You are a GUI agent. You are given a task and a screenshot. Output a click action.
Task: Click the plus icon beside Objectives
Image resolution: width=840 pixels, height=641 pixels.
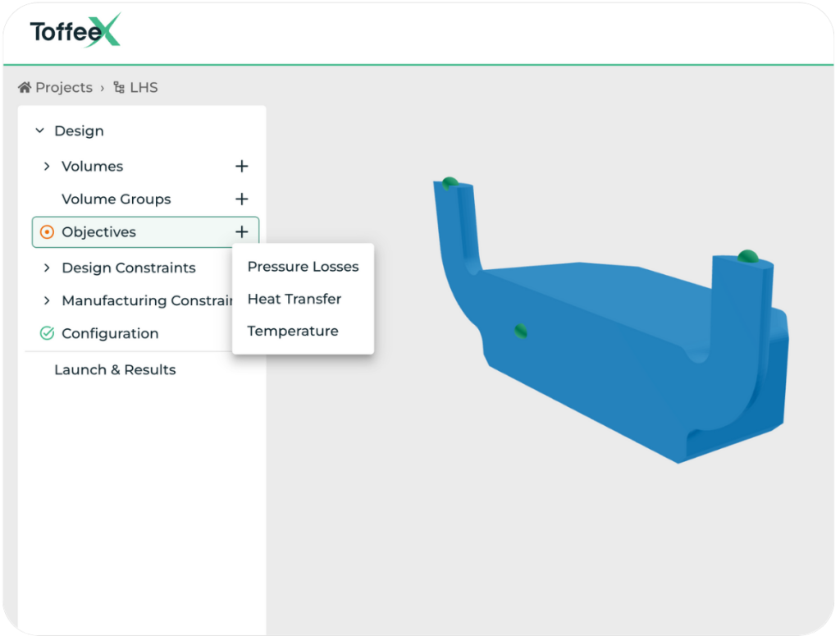point(241,232)
